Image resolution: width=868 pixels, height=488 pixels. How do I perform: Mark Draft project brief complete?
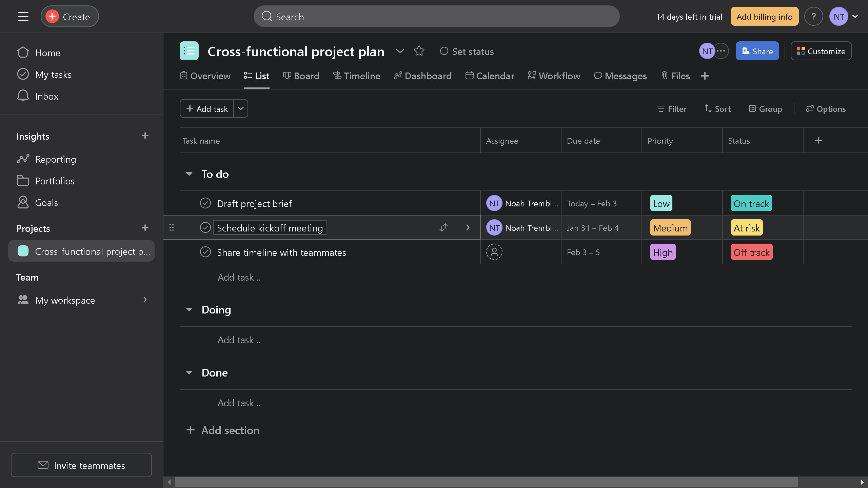pyautogui.click(x=205, y=203)
